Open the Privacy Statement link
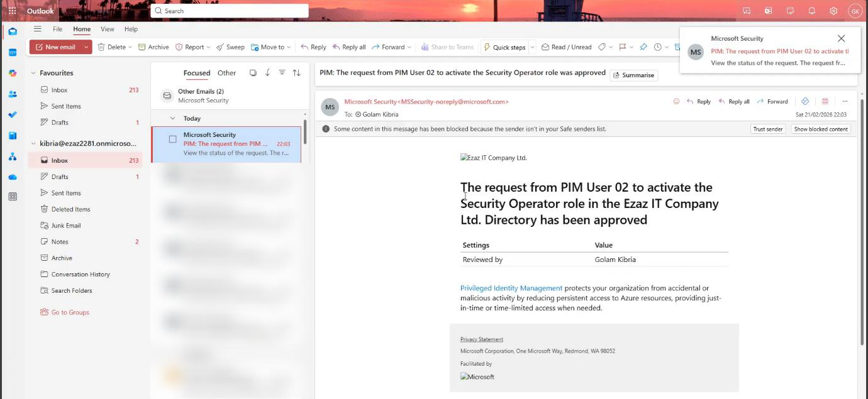This screenshot has height=399, width=868. pos(482,339)
